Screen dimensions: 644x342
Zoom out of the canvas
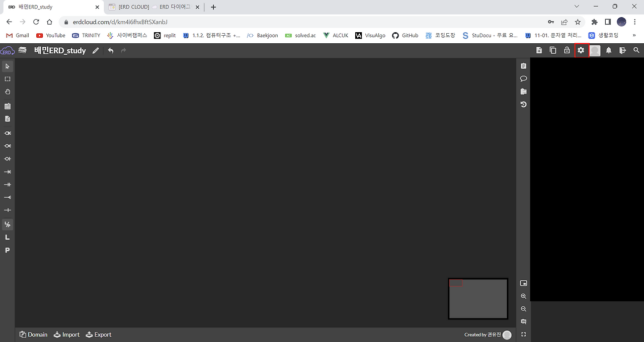click(524, 309)
